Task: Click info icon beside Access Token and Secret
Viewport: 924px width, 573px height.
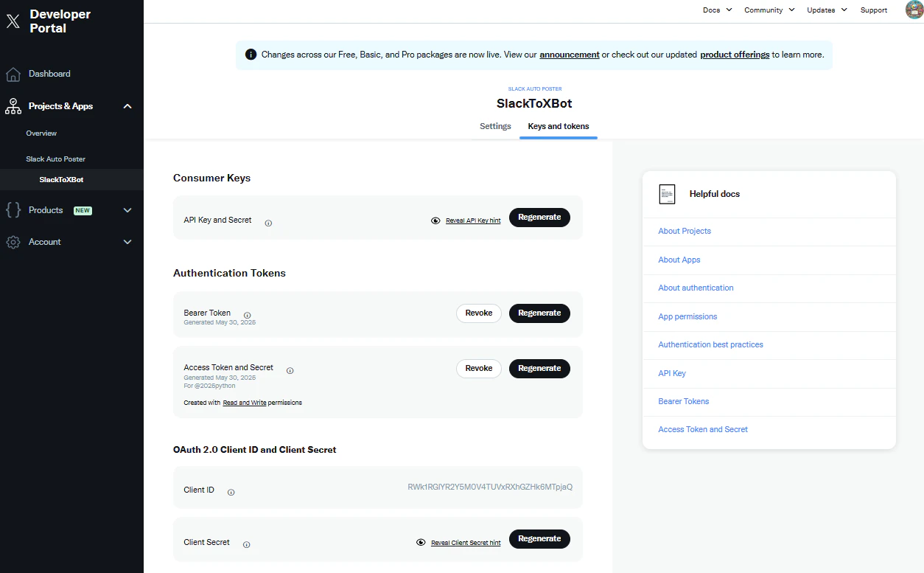Action: [290, 370]
